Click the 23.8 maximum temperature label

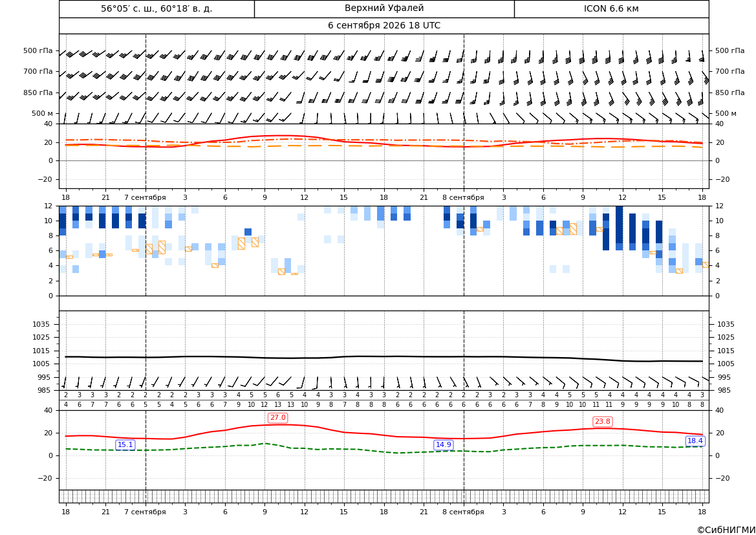pyautogui.click(x=602, y=422)
